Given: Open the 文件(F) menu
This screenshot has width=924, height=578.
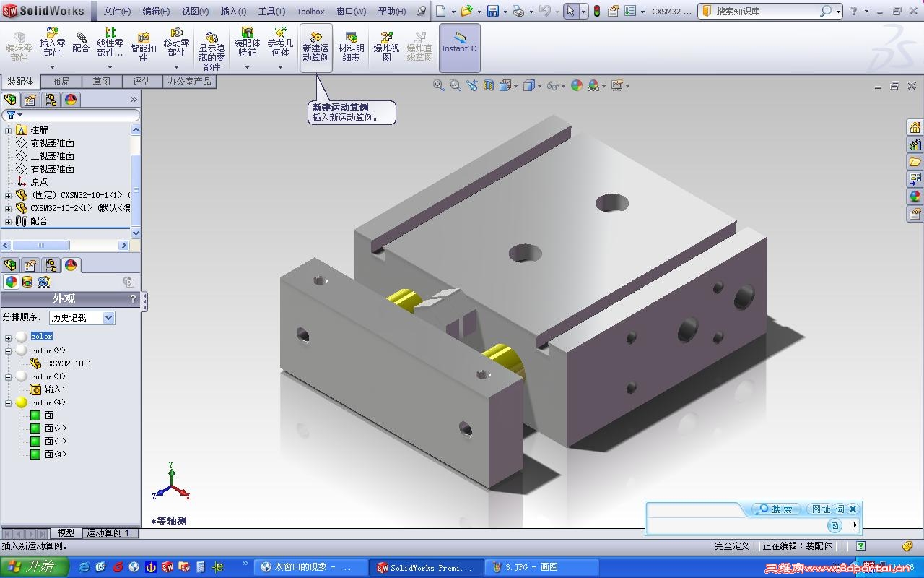Looking at the screenshot, I should (x=117, y=11).
